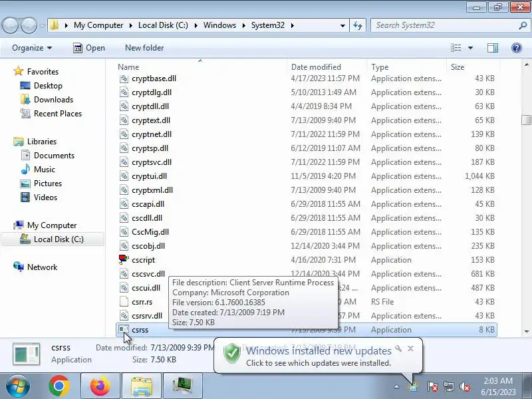532x399 pixels.
Task: Click the network tray icon
Action: (x=448, y=386)
